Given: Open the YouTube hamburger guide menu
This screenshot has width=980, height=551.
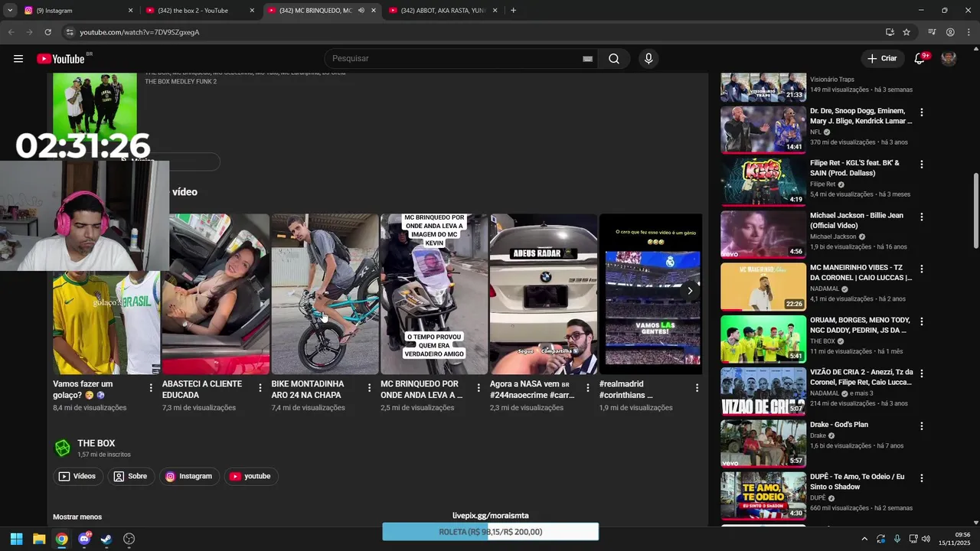Looking at the screenshot, I should click(x=18, y=59).
